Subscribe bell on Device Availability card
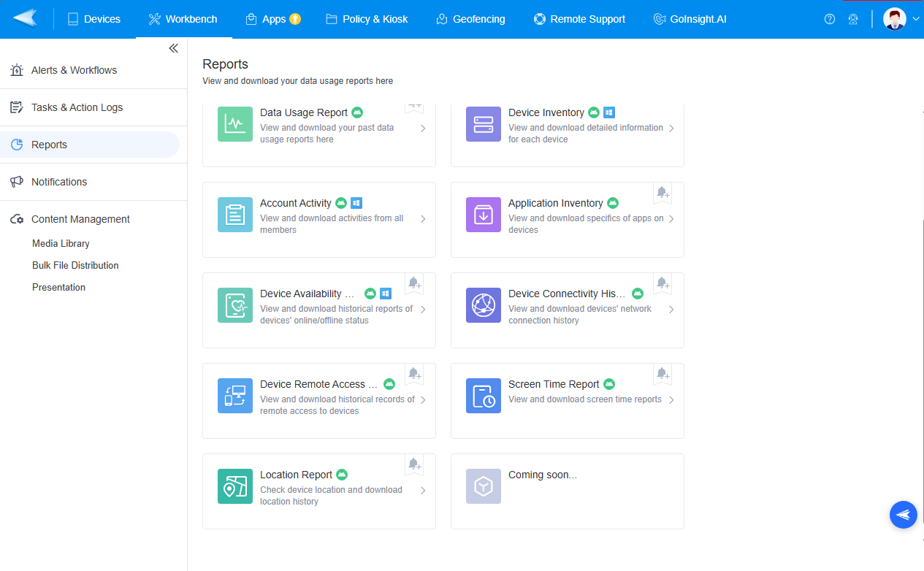The image size is (924, 571). (x=413, y=283)
